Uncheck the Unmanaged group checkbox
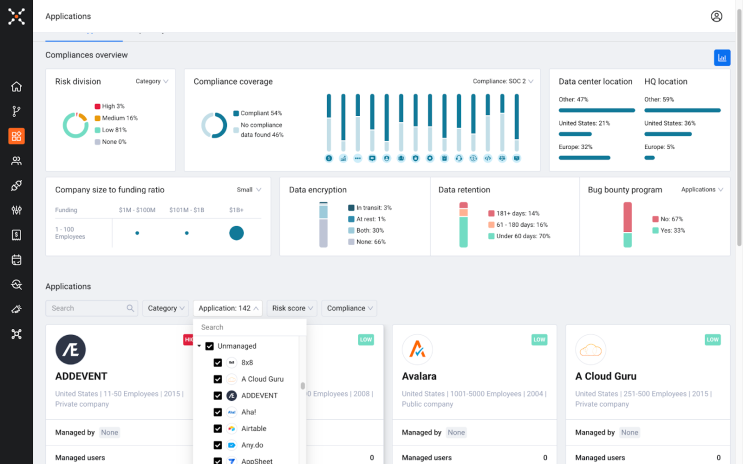The height and width of the screenshot is (464, 743). (x=209, y=346)
